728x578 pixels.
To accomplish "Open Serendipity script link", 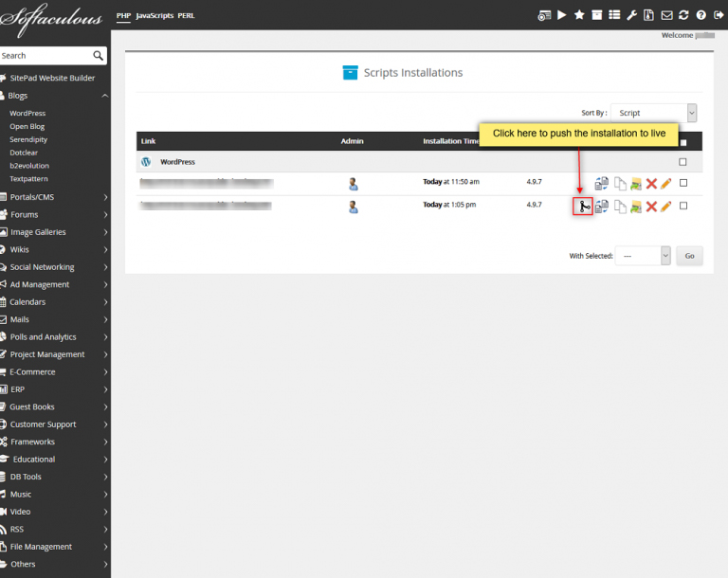I will click(28, 139).
